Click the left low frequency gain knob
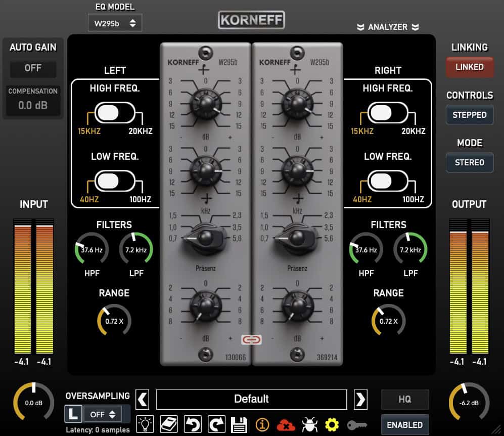Screen dimensions: 504x436 206,171
